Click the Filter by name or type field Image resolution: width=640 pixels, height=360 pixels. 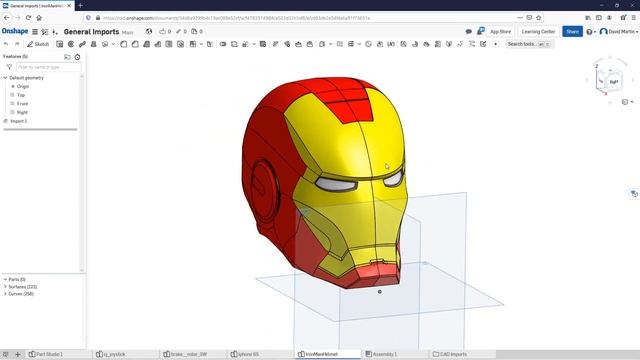point(49,67)
